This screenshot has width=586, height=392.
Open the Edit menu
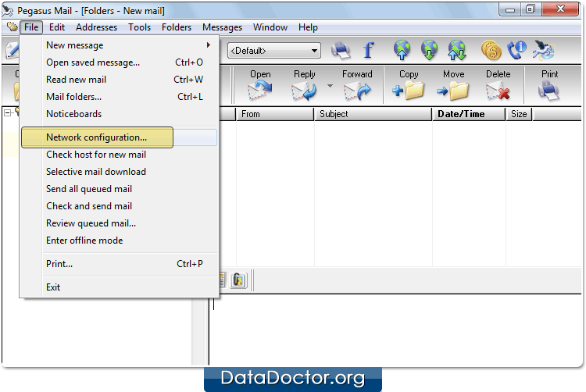pos(57,27)
